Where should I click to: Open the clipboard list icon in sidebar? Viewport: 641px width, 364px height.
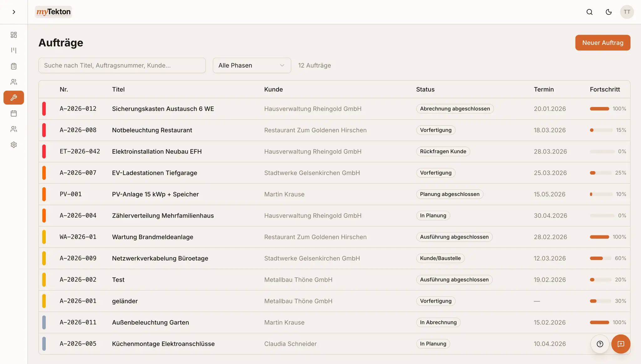coord(14,66)
